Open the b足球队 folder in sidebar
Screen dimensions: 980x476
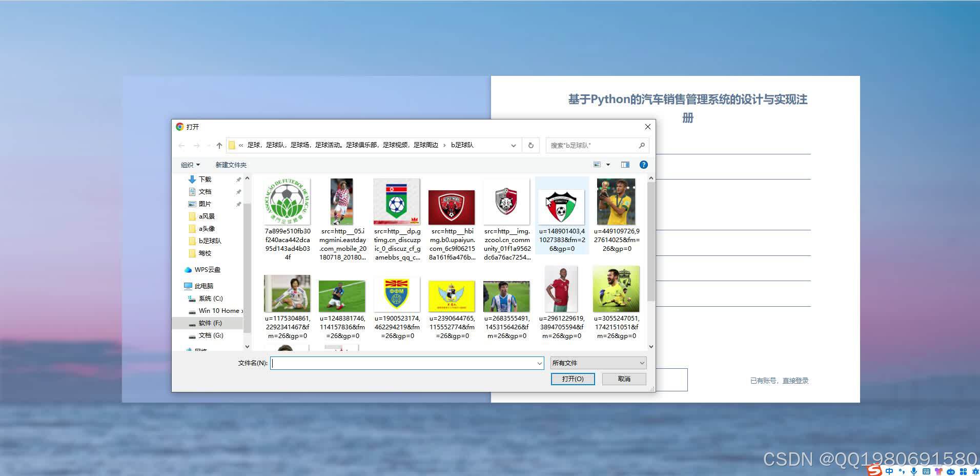coord(210,241)
